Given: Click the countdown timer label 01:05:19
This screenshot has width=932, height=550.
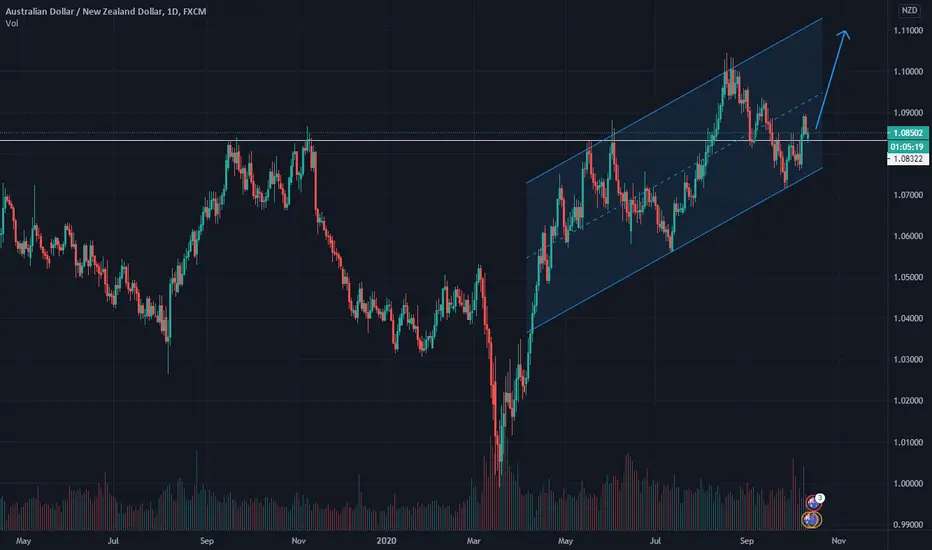Looking at the screenshot, I should pos(907,147).
